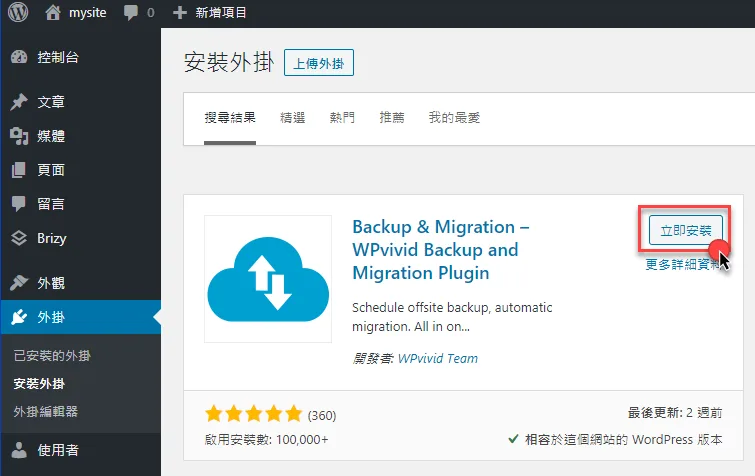Image resolution: width=755 pixels, height=476 pixels.
Task: Click the 文章 pushpin icon
Action: (19, 102)
